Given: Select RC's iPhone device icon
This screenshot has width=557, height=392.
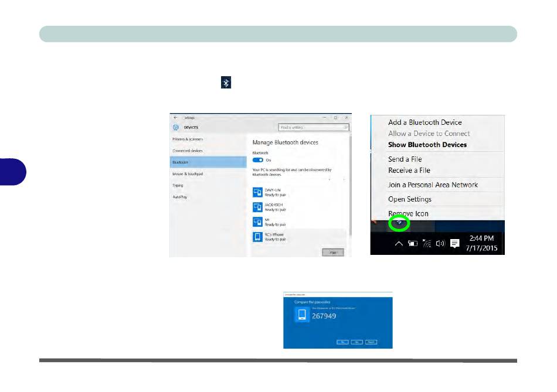Looking at the screenshot, I should [257, 236].
